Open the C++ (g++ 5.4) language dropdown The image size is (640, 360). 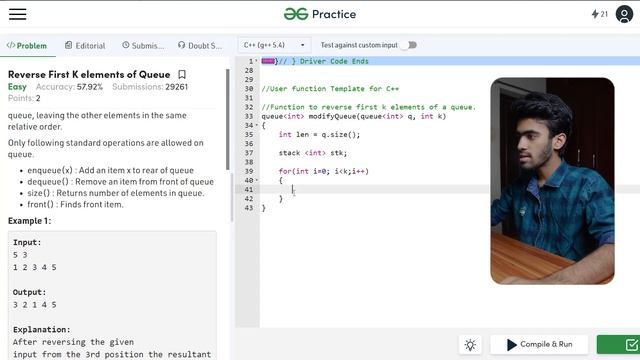pos(274,45)
